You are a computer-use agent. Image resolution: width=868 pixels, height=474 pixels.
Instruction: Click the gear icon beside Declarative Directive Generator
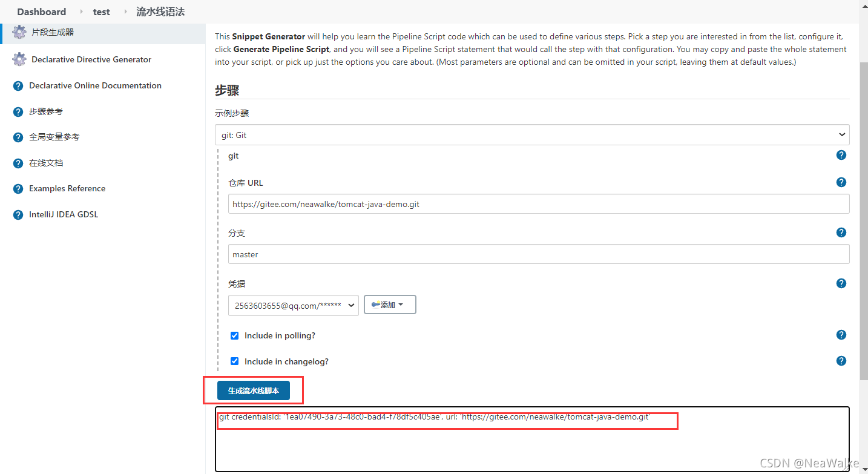[x=19, y=59]
